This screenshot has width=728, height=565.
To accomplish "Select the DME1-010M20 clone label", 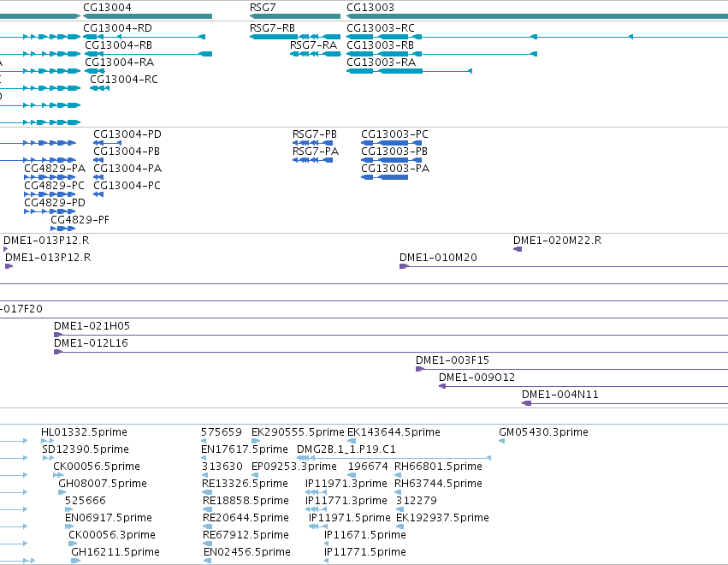I will pos(438,258).
